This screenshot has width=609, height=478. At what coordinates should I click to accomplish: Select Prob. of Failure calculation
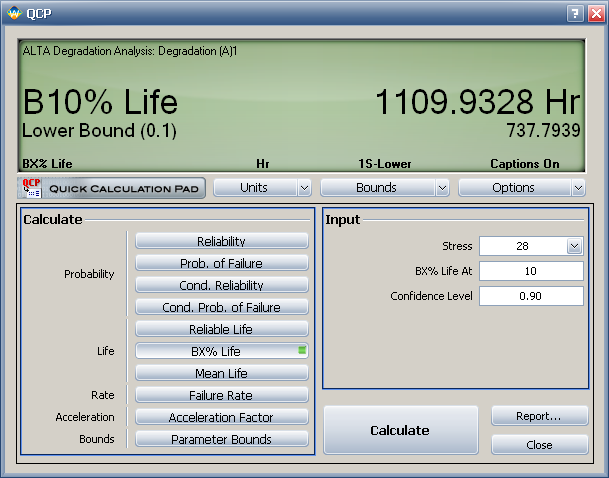point(221,263)
